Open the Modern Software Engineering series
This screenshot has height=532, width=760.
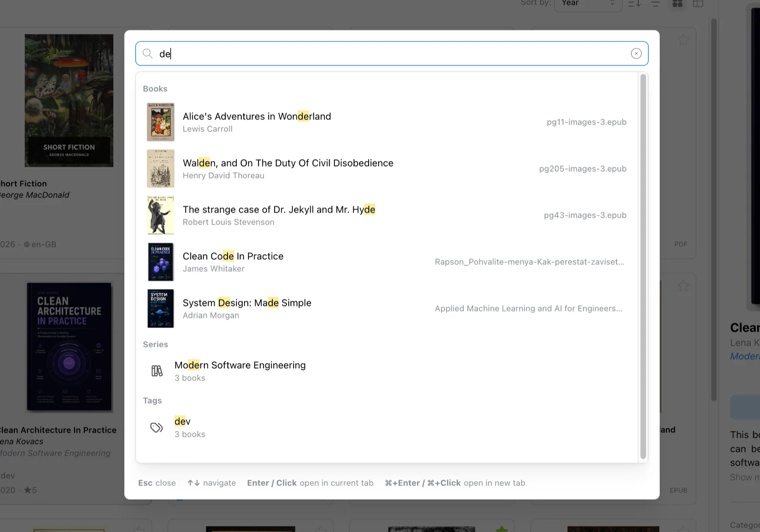coord(387,371)
